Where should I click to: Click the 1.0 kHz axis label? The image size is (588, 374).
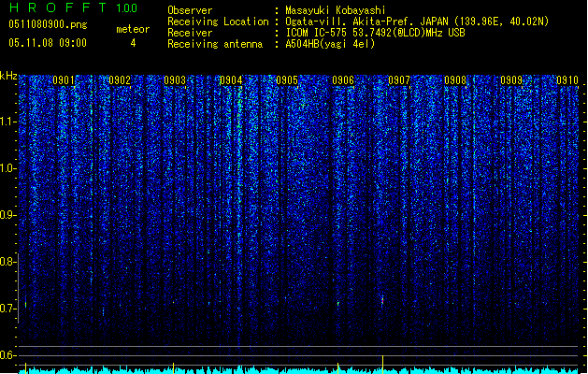tap(8, 168)
